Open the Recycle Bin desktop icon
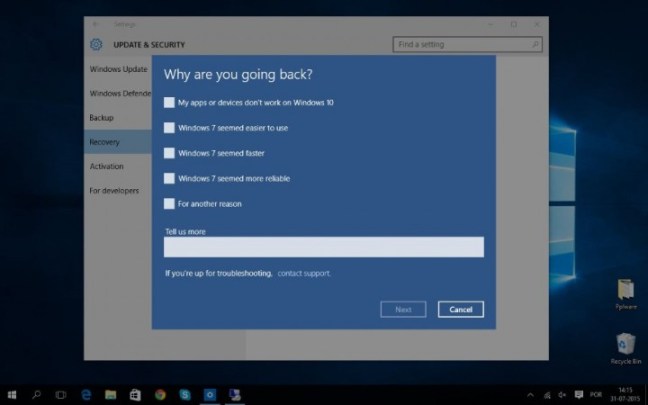648x405 pixels. pos(625,346)
